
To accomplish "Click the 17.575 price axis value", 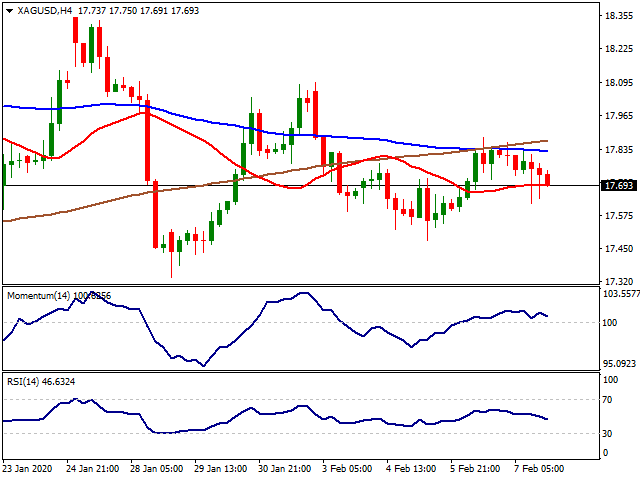I will click(x=619, y=216).
